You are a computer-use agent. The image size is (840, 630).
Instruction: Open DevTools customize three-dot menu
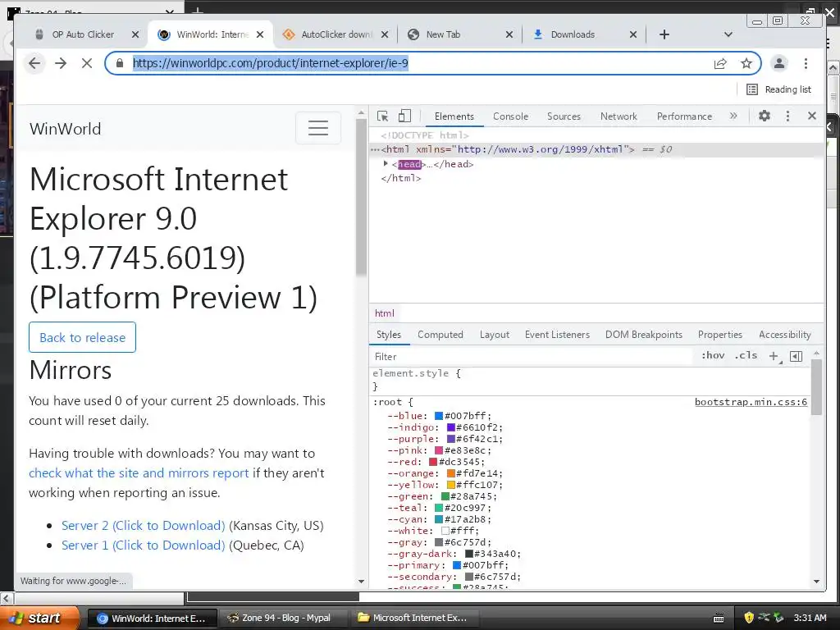(x=787, y=116)
